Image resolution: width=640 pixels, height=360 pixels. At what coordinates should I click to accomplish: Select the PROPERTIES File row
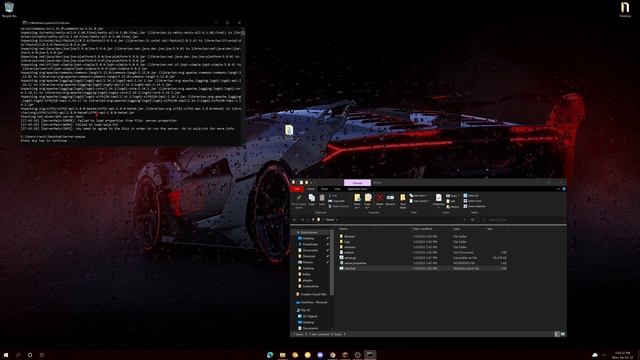(422, 263)
